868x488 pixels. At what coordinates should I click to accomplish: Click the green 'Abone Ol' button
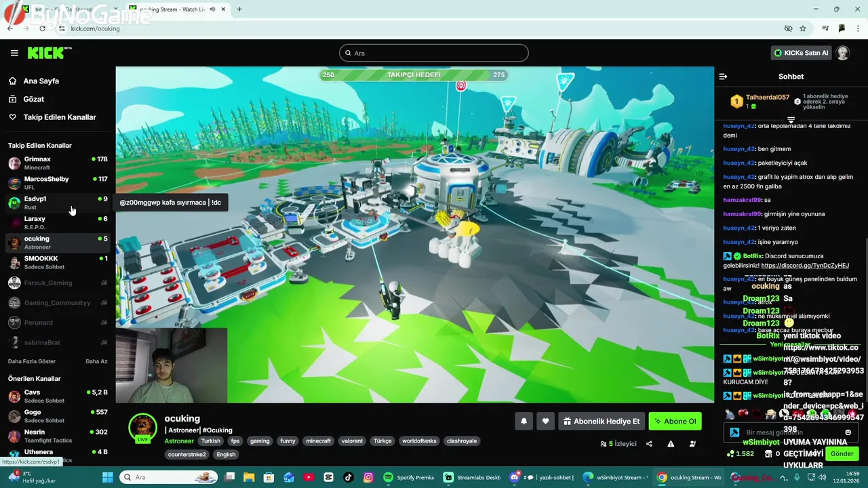[675, 421]
